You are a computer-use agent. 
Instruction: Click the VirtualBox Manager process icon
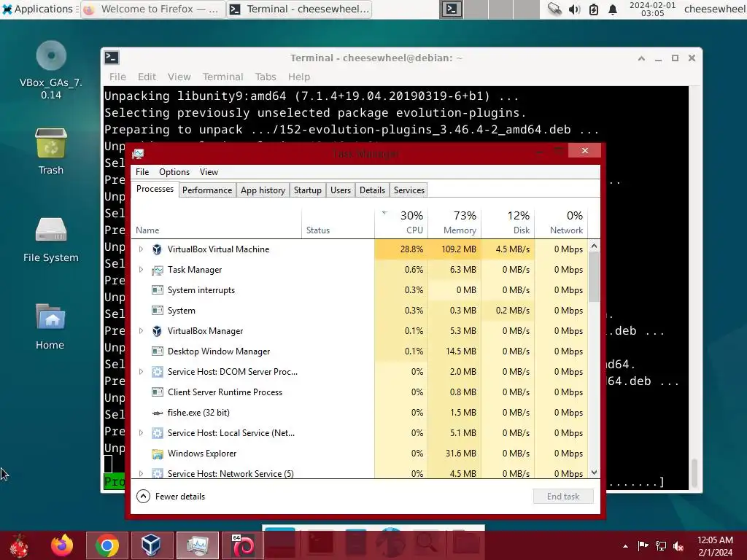(157, 331)
